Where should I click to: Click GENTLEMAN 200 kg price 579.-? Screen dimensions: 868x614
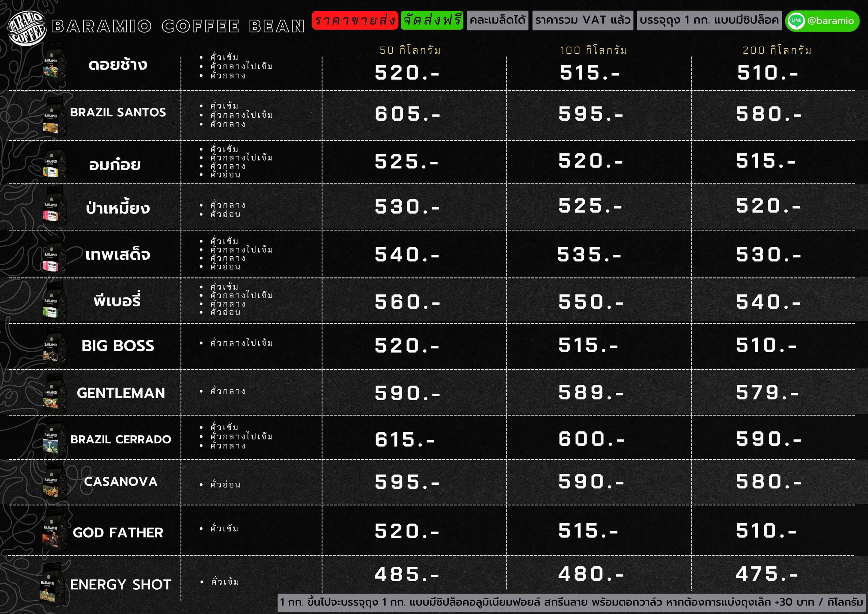pyautogui.click(x=767, y=393)
